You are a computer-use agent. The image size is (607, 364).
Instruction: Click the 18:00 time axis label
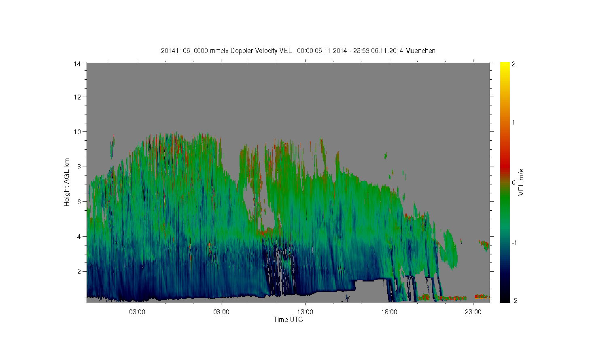tap(389, 312)
